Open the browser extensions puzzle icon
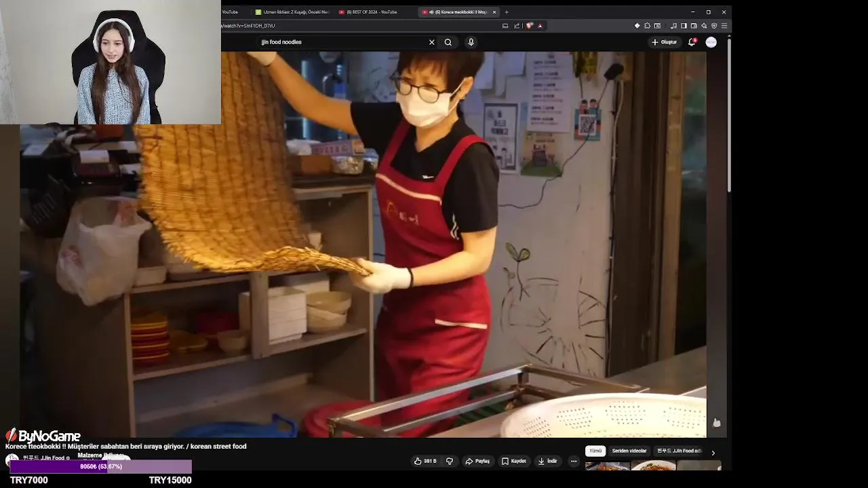The height and width of the screenshot is (488, 868). coord(647,26)
